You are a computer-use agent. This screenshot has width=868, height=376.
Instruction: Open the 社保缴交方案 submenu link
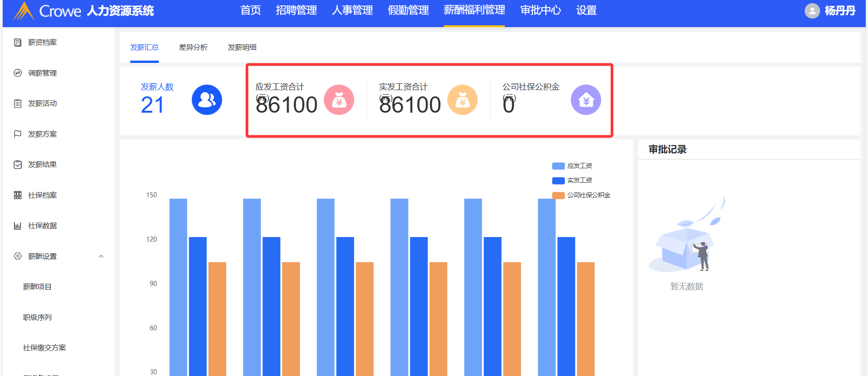[x=44, y=348]
